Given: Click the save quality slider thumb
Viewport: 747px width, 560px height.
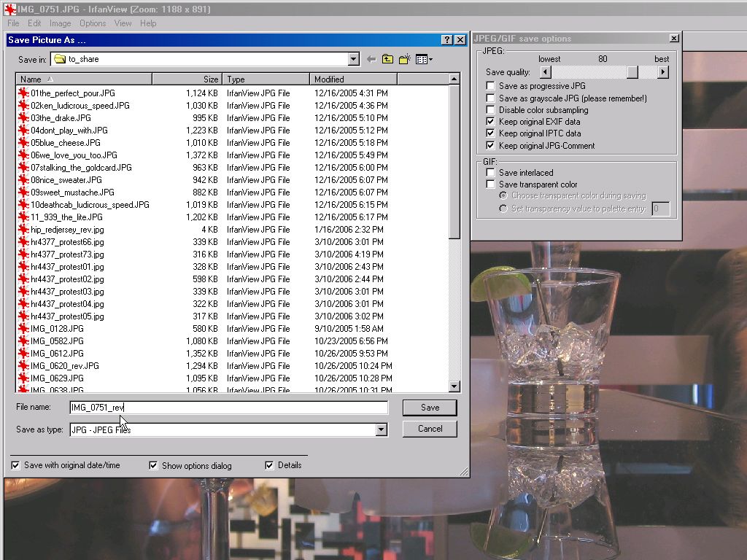Looking at the screenshot, I should pyautogui.click(x=632, y=72).
